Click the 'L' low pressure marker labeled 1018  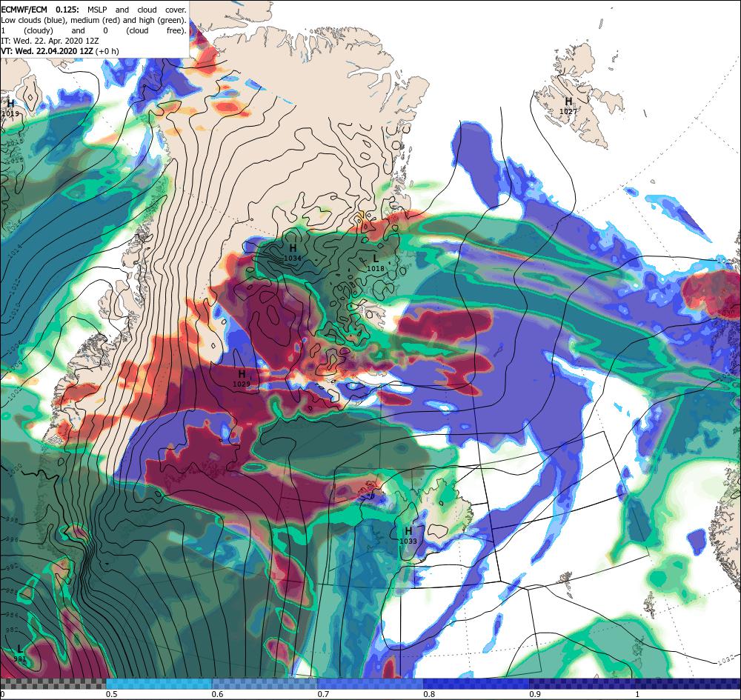tap(376, 259)
